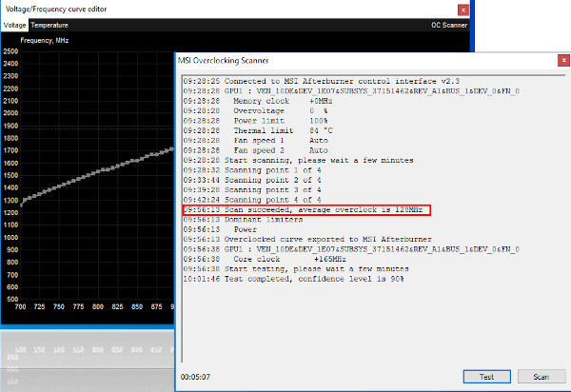
Task: Click the 09:28:28 GPU1 device ID line
Action: click(x=351, y=91)
